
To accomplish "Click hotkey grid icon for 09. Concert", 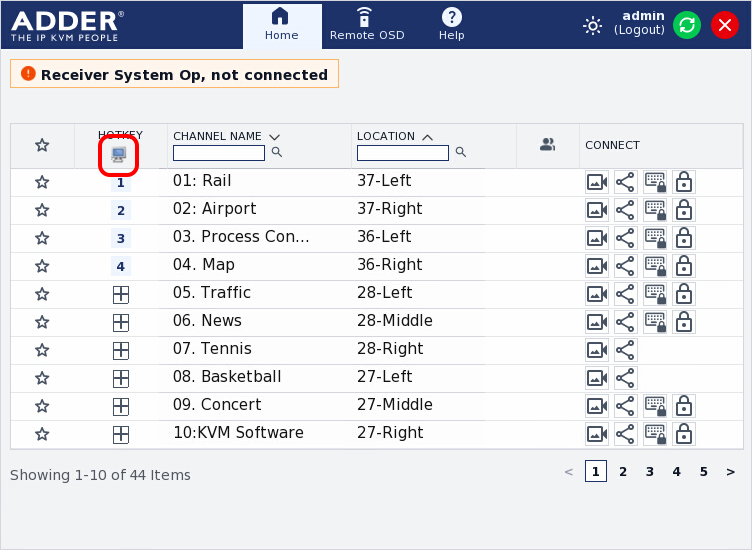I will coord(121,407).
